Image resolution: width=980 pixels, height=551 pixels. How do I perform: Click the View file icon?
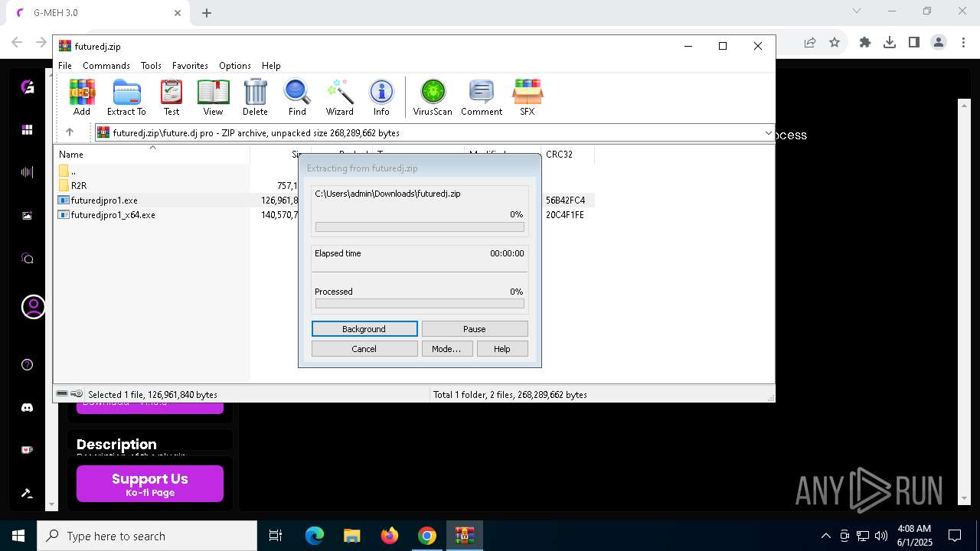213,97
